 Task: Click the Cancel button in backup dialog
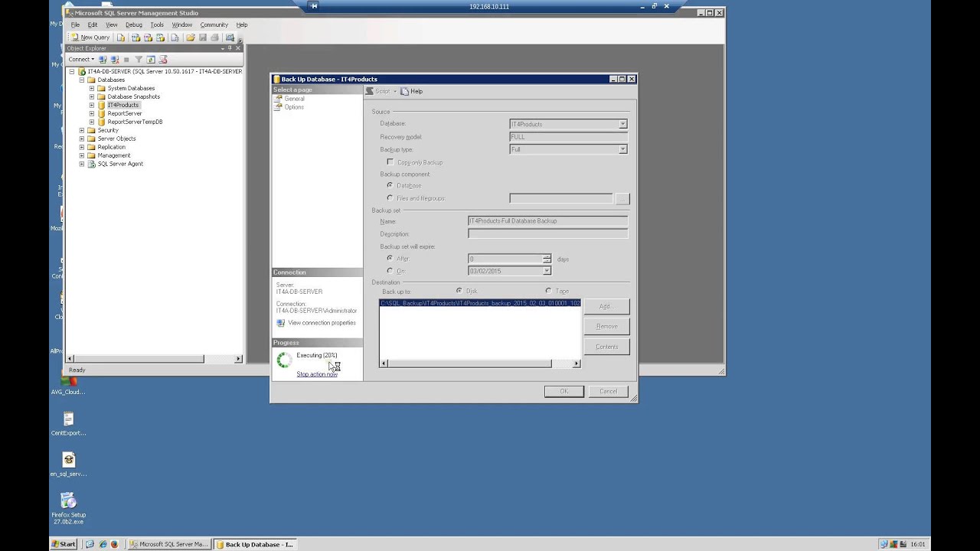click(608, 391)
